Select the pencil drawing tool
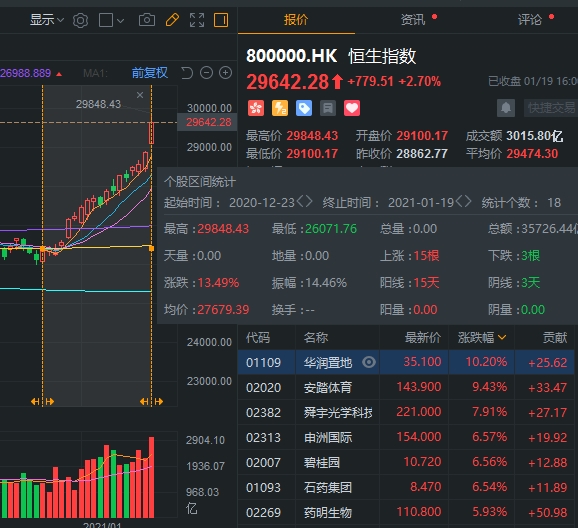The height and width of the screenshot is (528, 578). 172,20
